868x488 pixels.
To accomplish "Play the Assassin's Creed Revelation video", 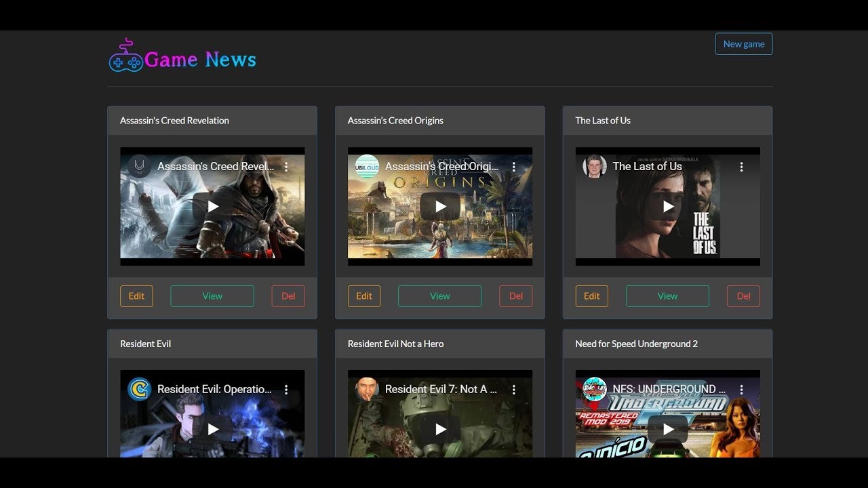I will pos(212,206).
